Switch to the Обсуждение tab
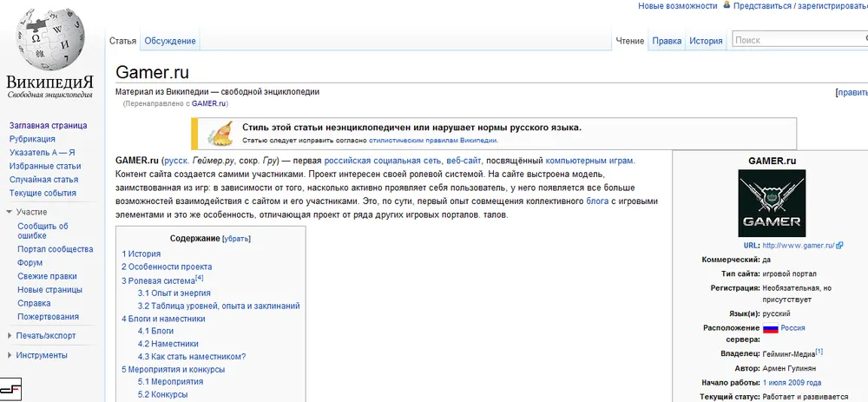This screenshot has height=402, width=868. (170, 41)
